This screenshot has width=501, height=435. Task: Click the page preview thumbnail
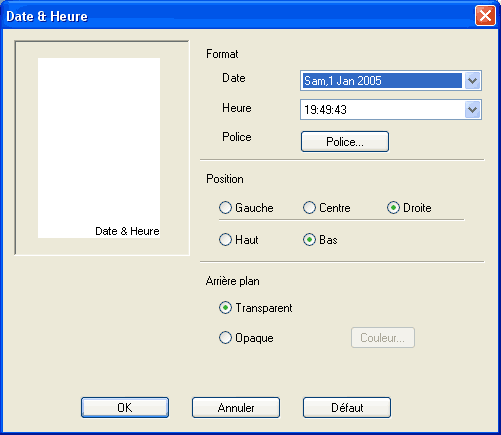tap(99, 148)
